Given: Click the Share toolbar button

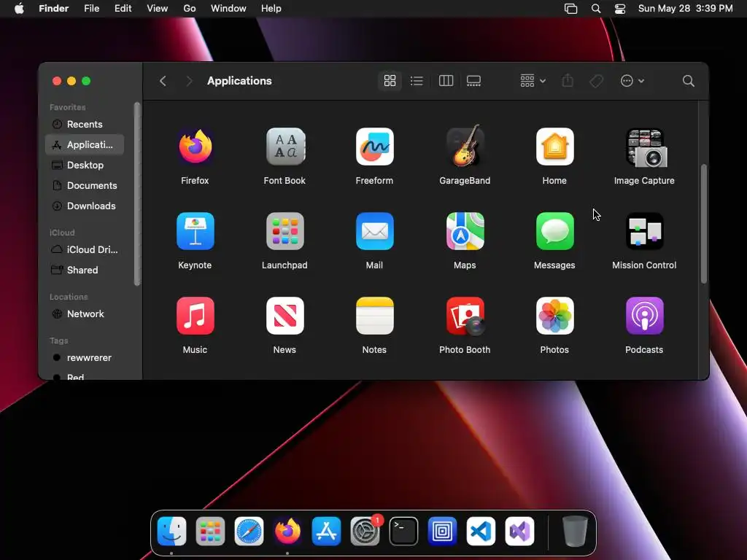Looking at the screenshot, I should 568,80.
